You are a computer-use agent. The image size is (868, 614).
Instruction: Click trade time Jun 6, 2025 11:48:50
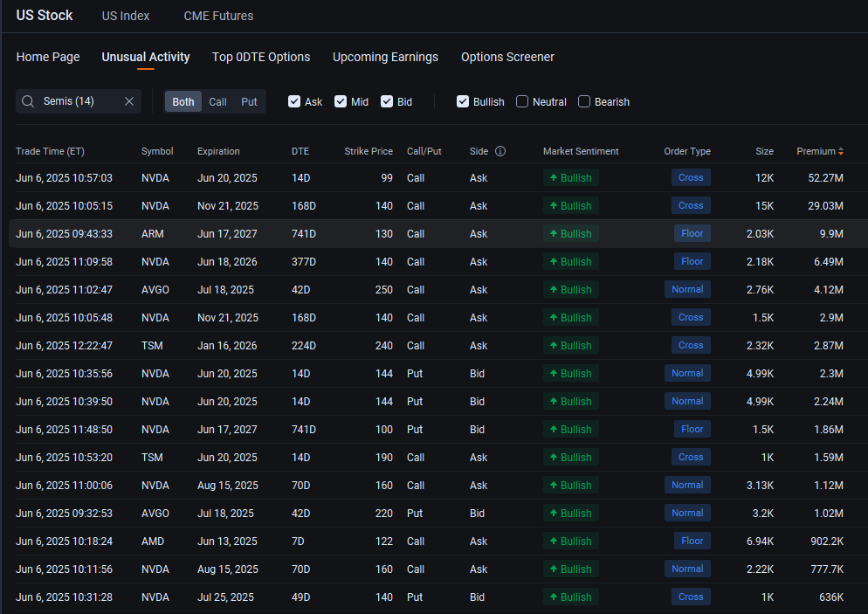[65, 429]
